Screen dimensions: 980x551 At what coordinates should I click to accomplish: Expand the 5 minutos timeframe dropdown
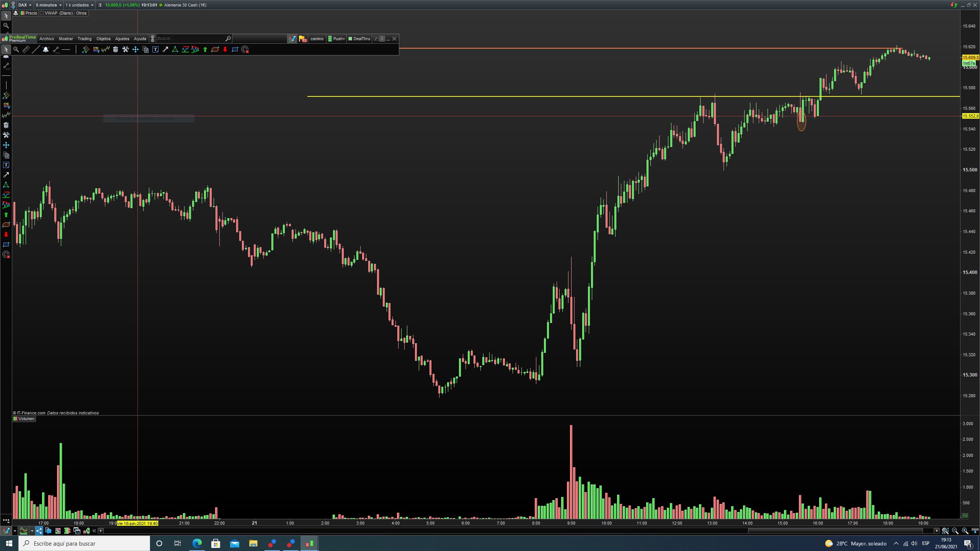tap(49, 5)
